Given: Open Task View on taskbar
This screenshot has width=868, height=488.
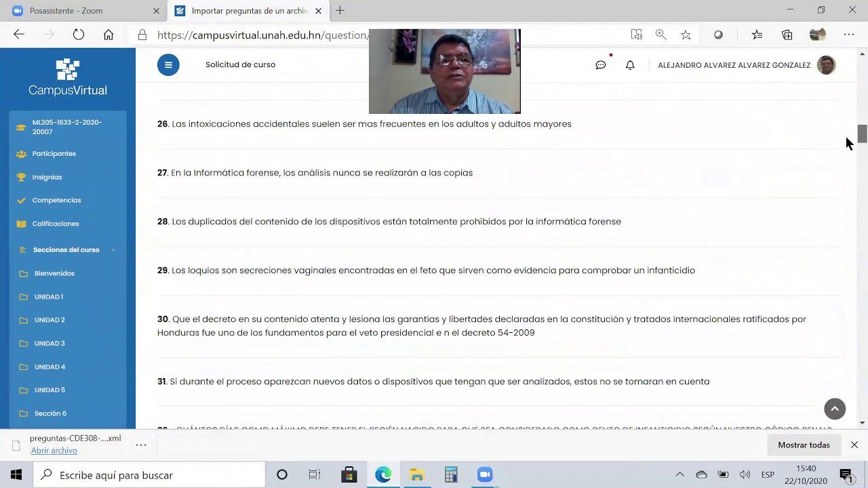Looking at the screenshot, I should [x=315, y=474].
